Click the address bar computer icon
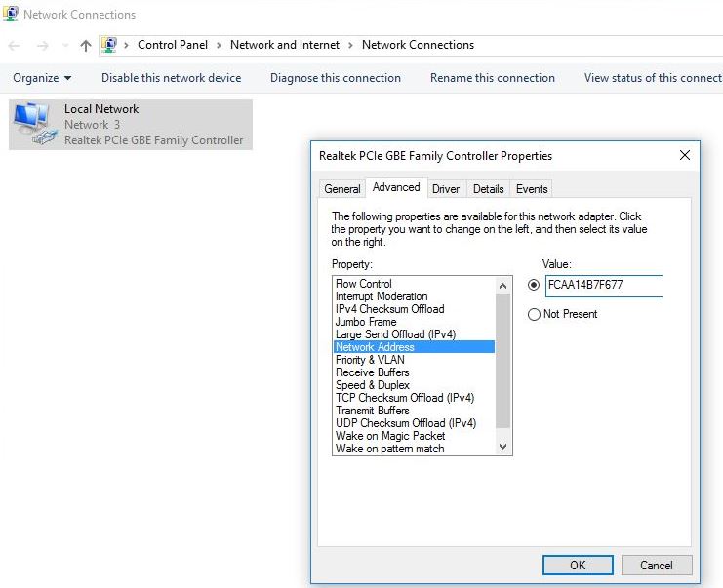This screenshot has width=723, height=588. tap(109, 45)
